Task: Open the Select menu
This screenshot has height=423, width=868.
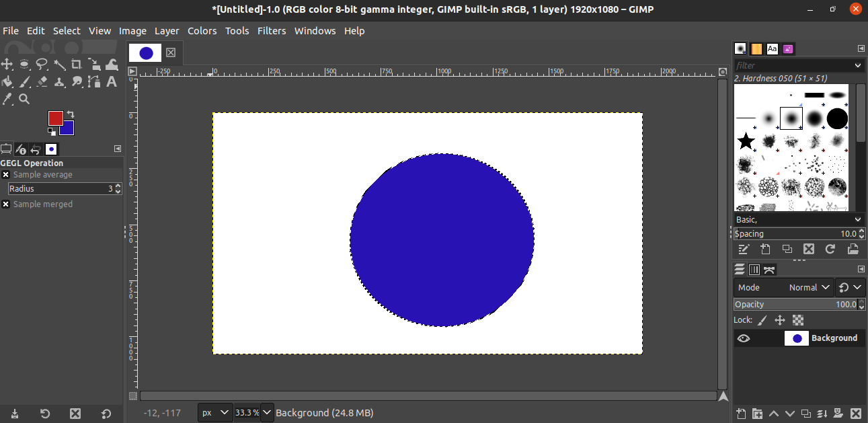Action: click(67, 31)
